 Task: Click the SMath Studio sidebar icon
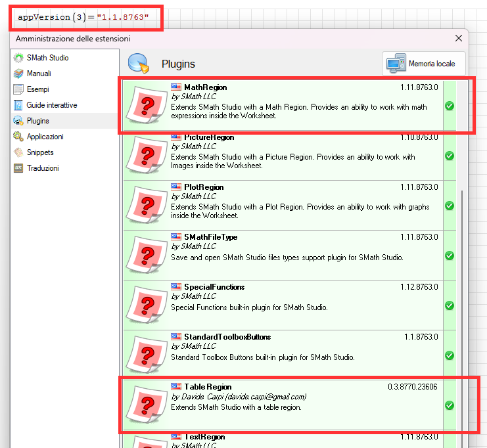18,58
